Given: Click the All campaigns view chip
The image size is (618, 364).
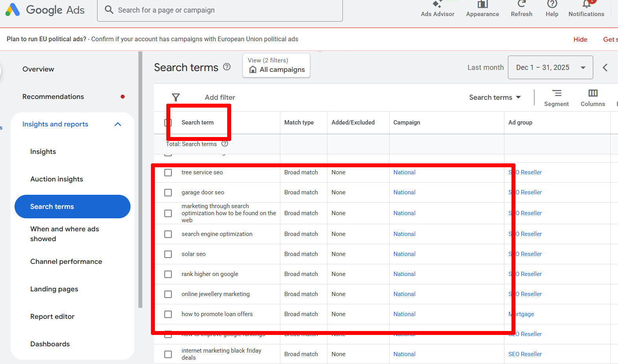Looking at the screenshot, I should (277, 66).
